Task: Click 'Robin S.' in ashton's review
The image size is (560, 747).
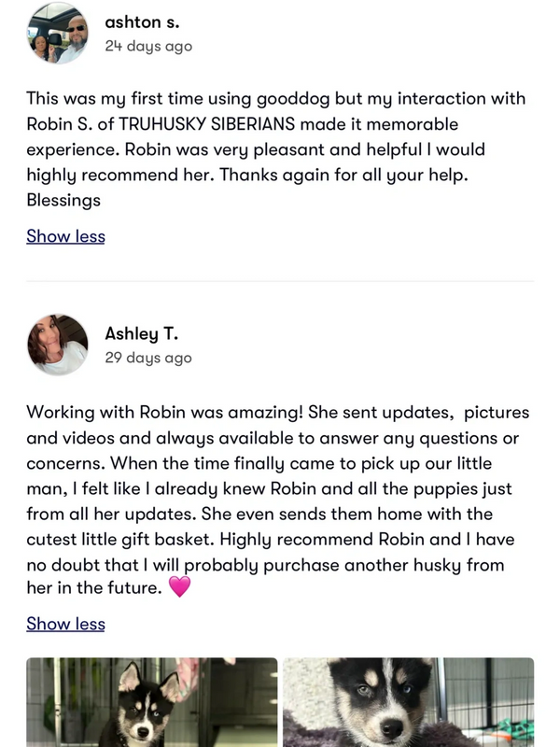Action: (61, 124)
